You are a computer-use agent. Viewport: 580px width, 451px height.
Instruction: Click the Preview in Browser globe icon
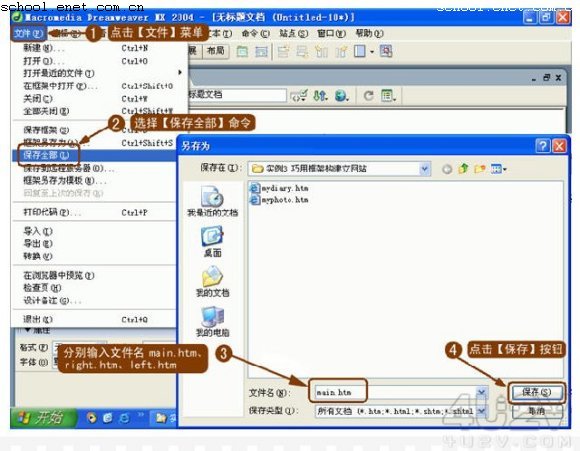[341, 96]
